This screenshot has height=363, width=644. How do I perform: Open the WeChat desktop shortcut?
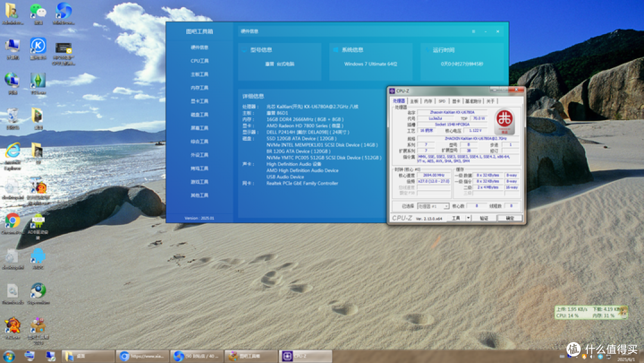[38, 14]
